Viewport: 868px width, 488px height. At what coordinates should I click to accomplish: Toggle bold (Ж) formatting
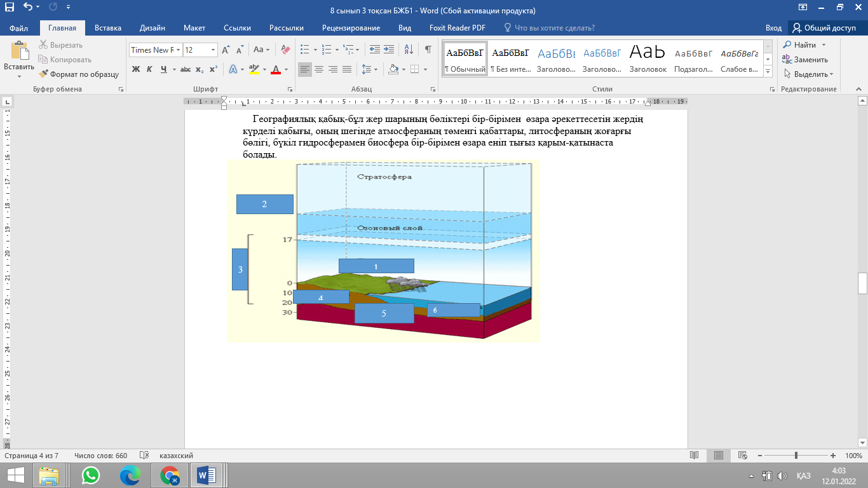coord(135,69)
